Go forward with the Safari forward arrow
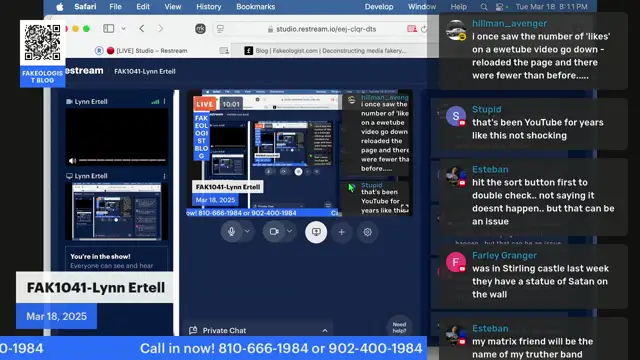This screenshot has width=640, height=360. (160, 29)
